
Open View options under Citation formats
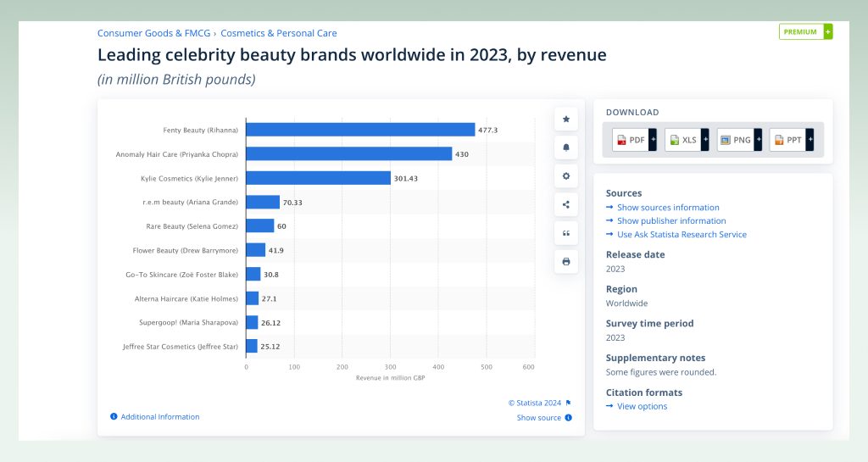coord(643,406)
